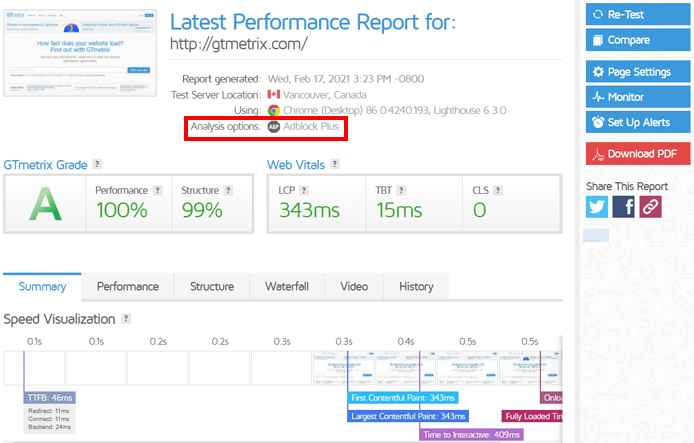694x443 pixels.
Task: Click the Adblock Plus icon
Action: click(x=274, y=127)
